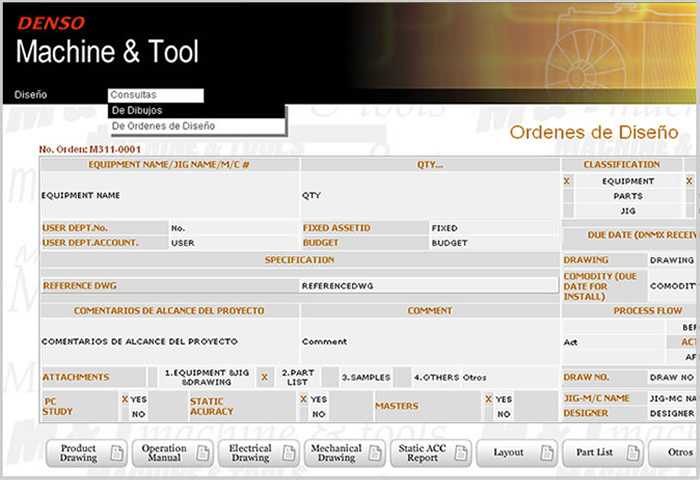Click the Product Drawing document icon
700x480 pixels.
(115, 453)
